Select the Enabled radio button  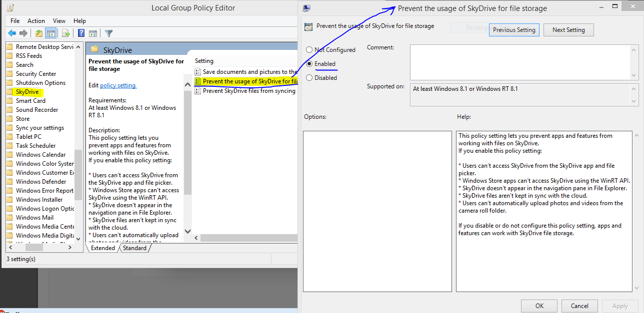(x=309, y=64)
